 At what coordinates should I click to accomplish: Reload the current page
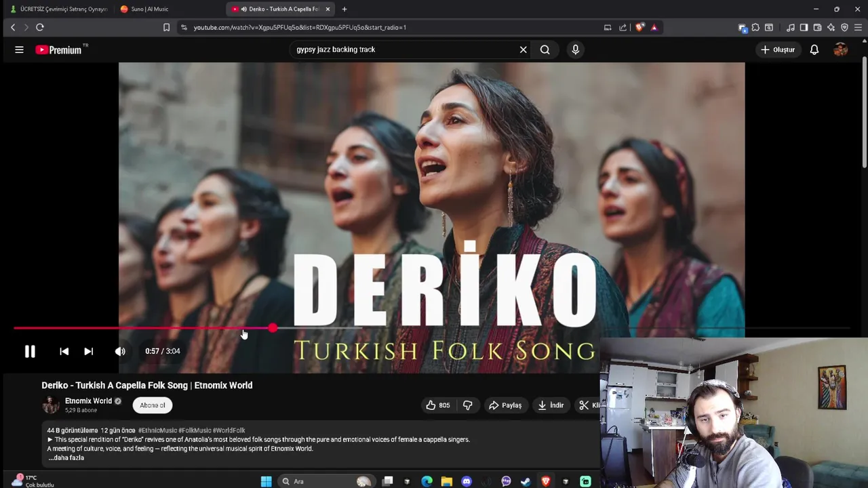pyautogui.click(x=40, y=27)
